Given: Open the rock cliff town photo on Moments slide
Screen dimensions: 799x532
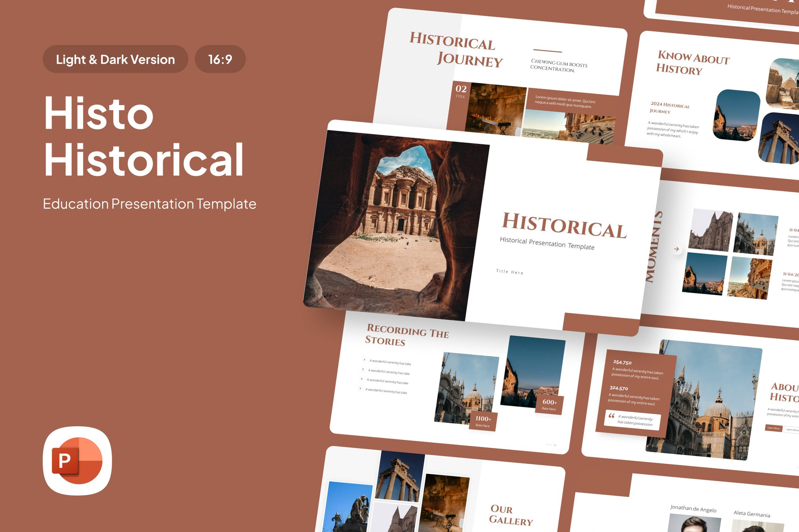Looking at the screenshot, I should click(x=705, y=273).
